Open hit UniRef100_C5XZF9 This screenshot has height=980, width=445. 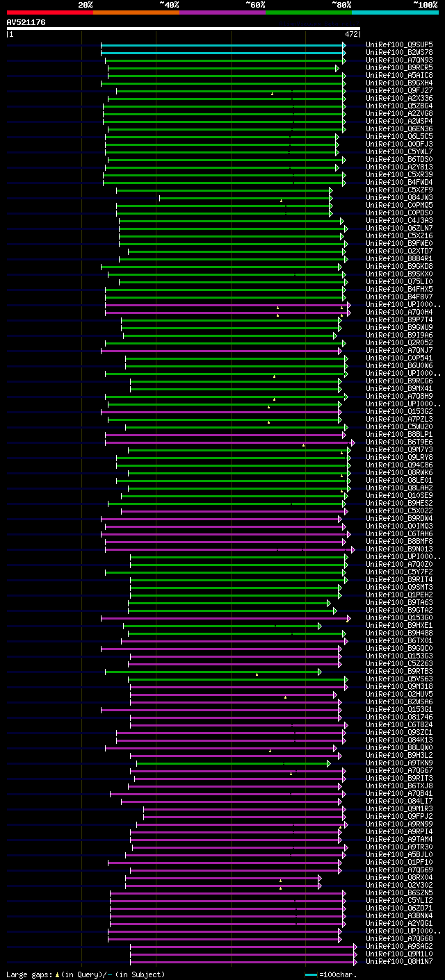point(399,190)
